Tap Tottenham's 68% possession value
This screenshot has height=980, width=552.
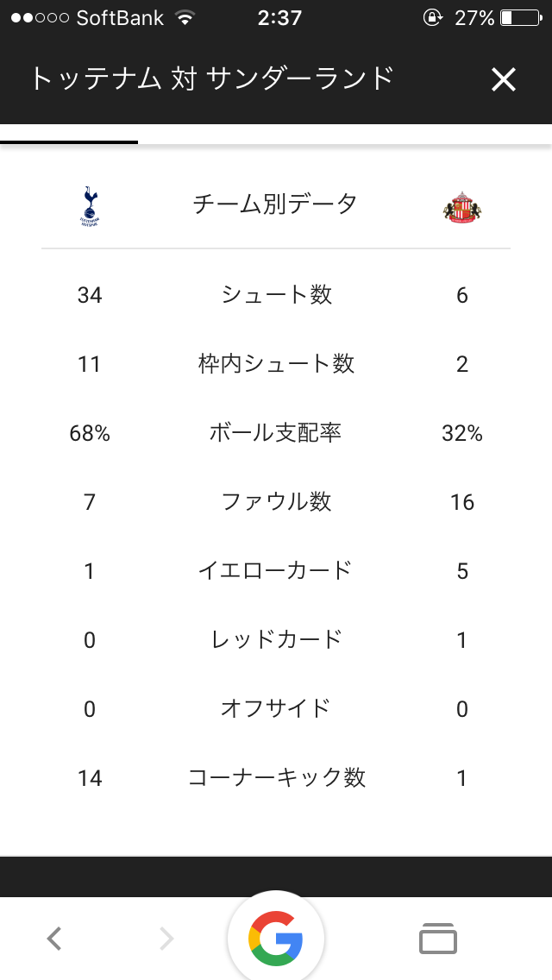pyautogui.click(x=90, y=433)
